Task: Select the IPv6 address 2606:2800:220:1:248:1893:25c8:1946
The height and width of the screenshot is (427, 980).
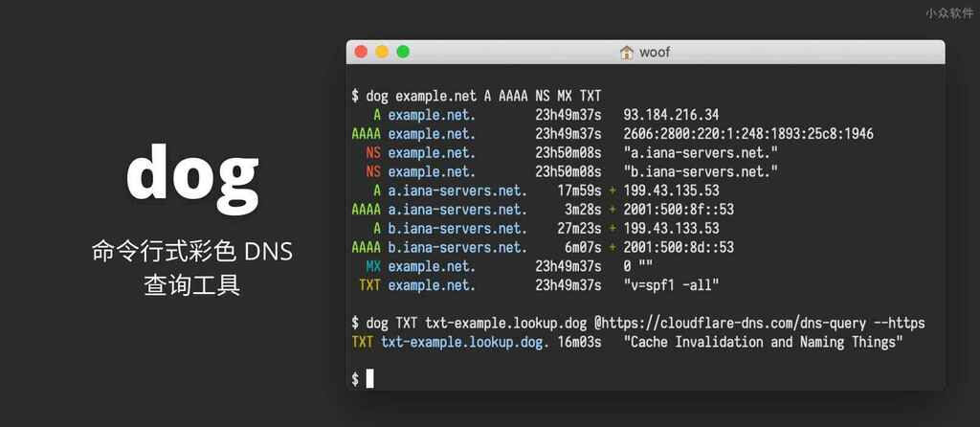Action: 748,134
